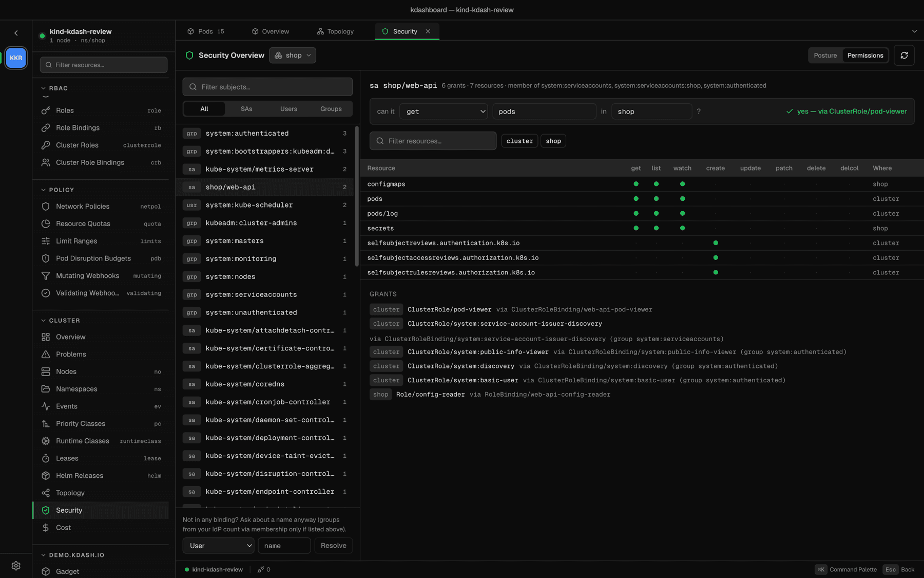The image size is (924, 578).
Task: Click the back arrow collapsing sidebar
Action: (16, 33)
